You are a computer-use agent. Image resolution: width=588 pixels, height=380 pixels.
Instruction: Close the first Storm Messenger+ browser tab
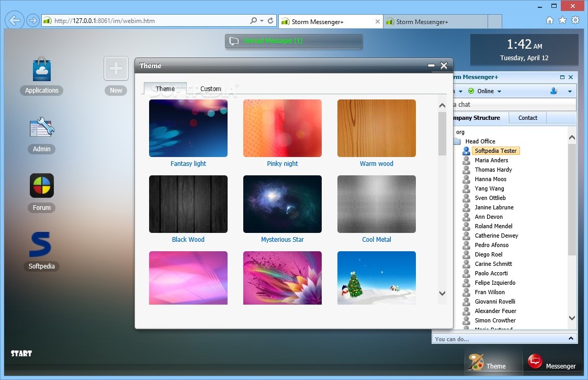pos(377,22)
